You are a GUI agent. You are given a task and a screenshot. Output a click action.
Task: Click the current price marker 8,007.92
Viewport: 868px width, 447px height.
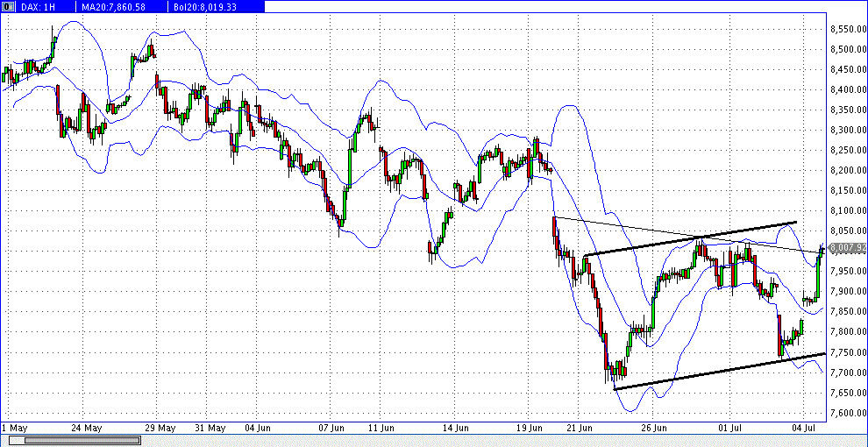[x=848, y=250]
